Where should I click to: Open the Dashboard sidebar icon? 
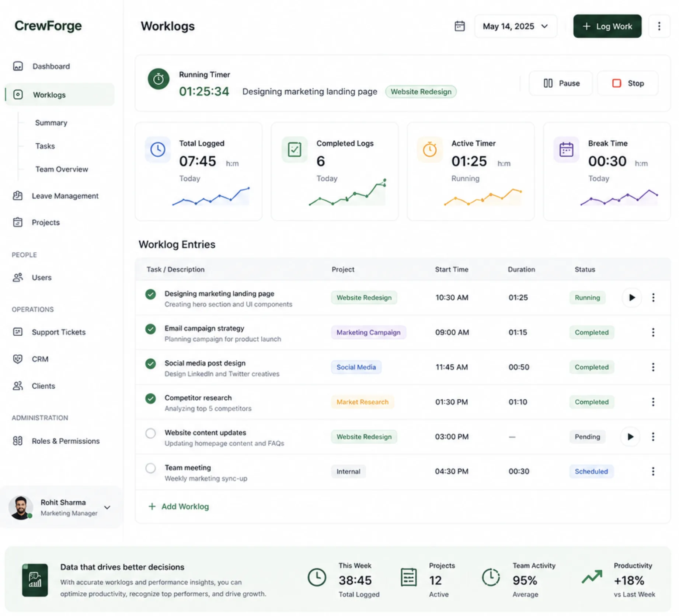[x=18, y=66]
